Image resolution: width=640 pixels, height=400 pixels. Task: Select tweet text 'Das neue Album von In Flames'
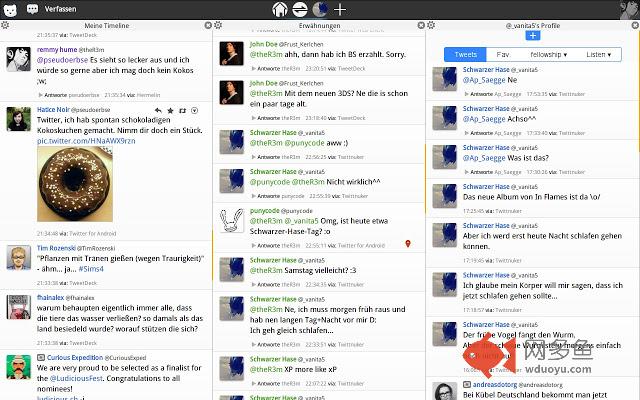pos(511,197)
